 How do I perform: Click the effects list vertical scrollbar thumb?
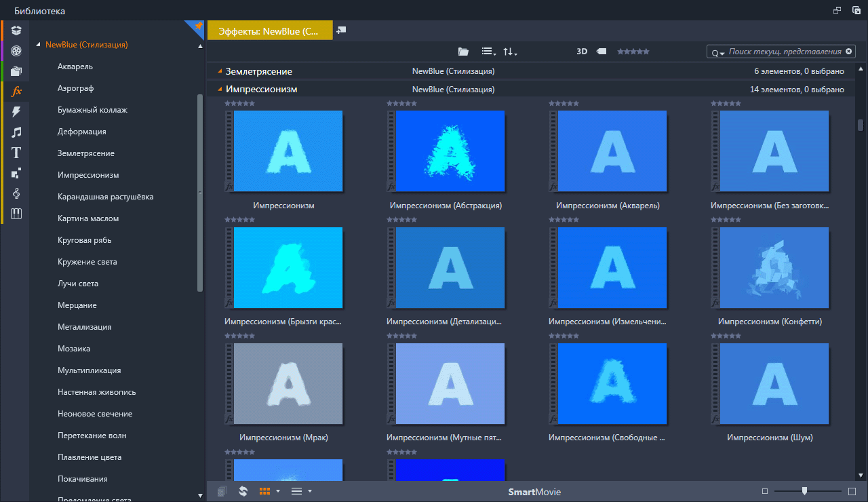(x=861, y=125)
